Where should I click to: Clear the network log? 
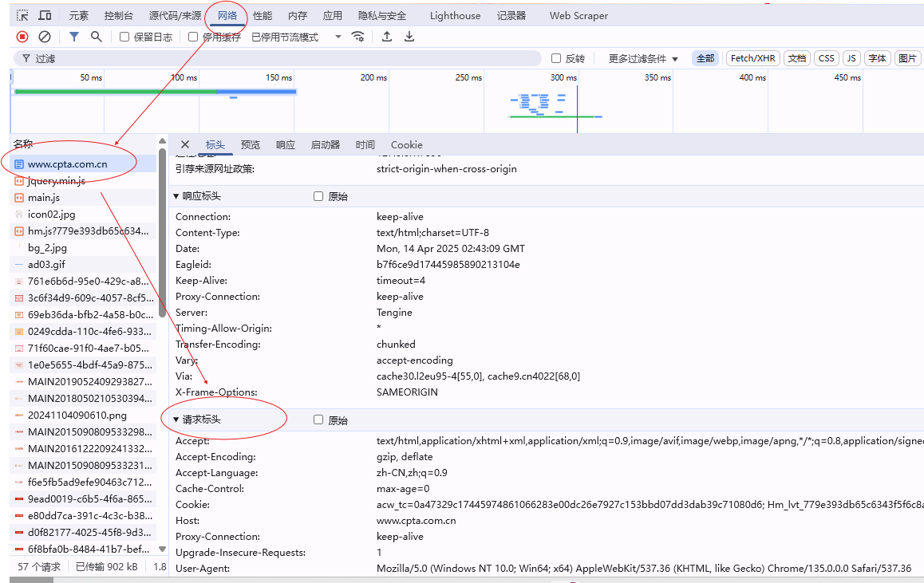point(45,37)
